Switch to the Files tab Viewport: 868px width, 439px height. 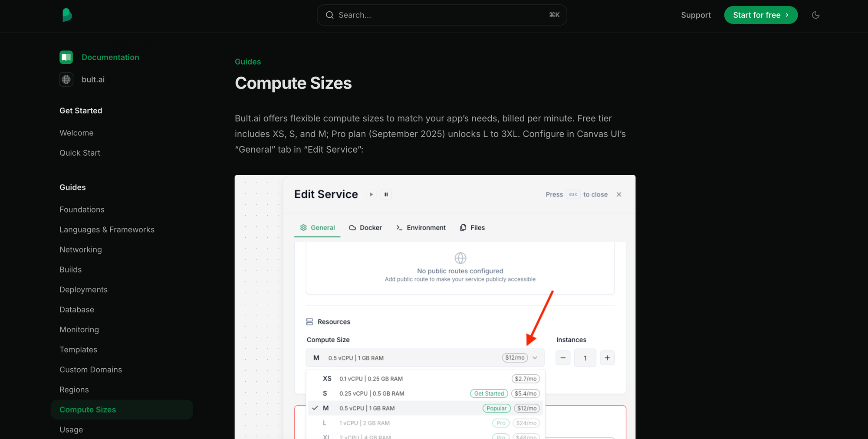472,227
